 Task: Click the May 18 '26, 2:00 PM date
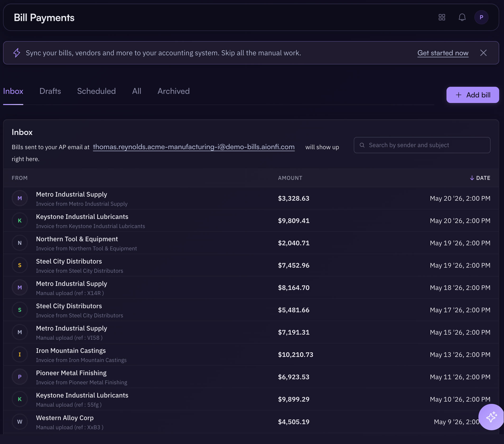click(460, 288)
